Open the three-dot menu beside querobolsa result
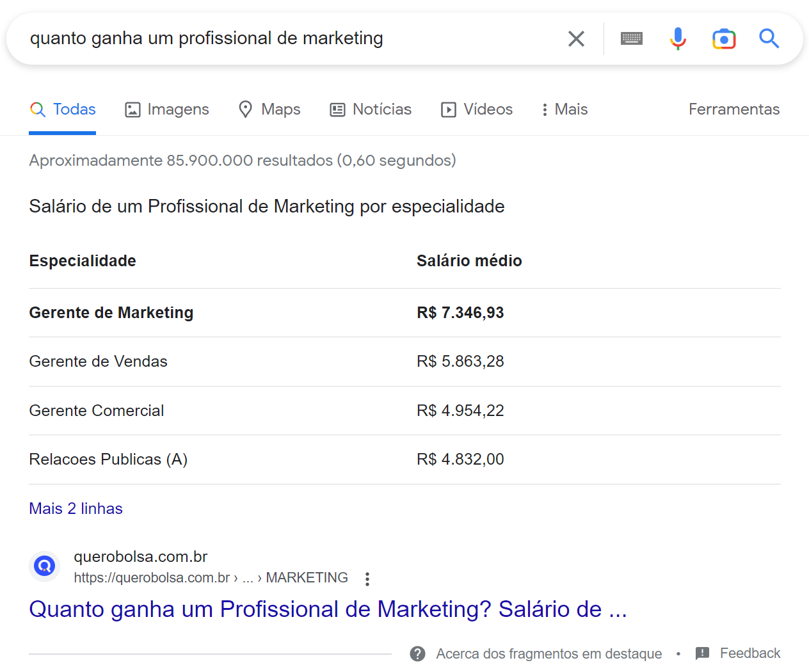This screenshot has width=809, height=672. coord(367,578)
